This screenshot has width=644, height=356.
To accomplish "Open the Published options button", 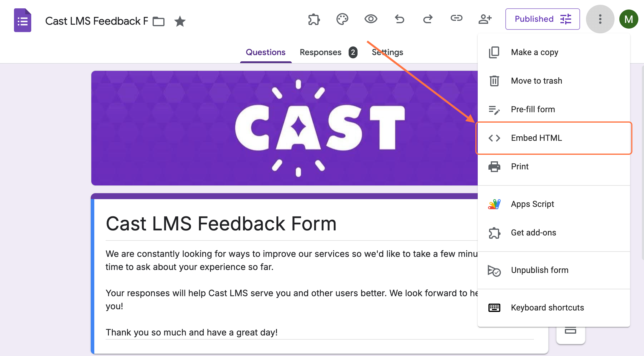I will tap(542, 19).
